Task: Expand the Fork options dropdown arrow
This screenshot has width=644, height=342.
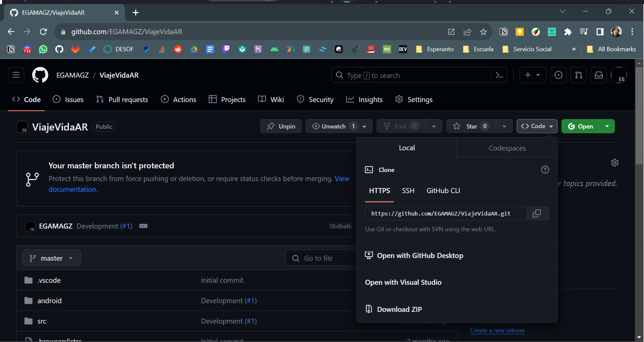Action: click(x=434, y=126)
